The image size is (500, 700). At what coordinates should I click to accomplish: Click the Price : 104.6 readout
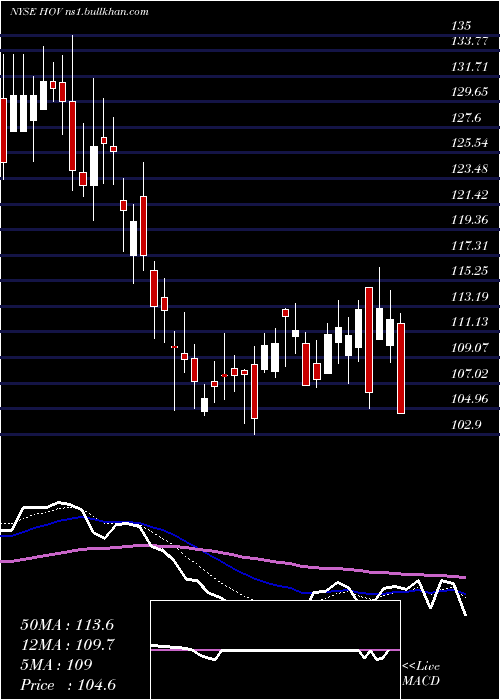[70, 685]
